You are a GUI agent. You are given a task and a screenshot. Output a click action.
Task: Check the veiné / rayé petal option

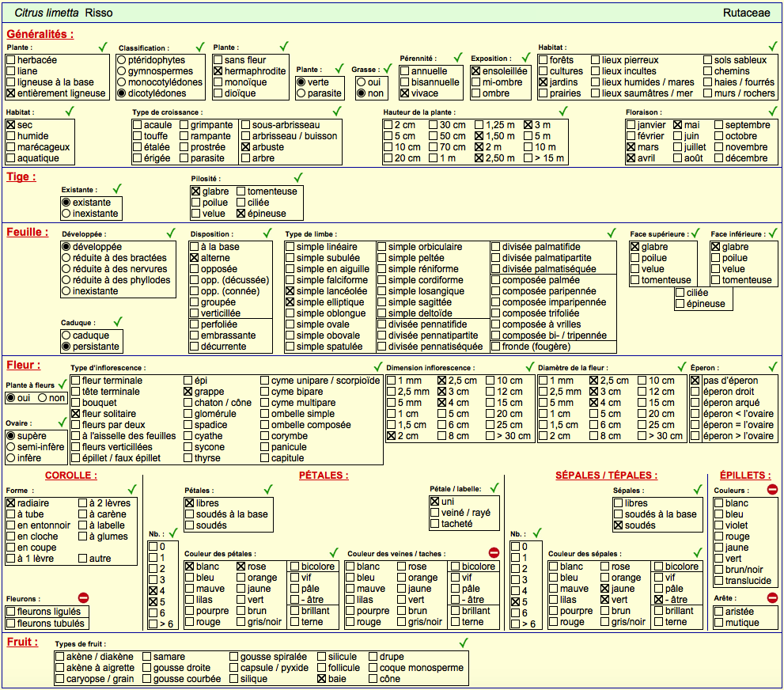[x=434, y=513]
